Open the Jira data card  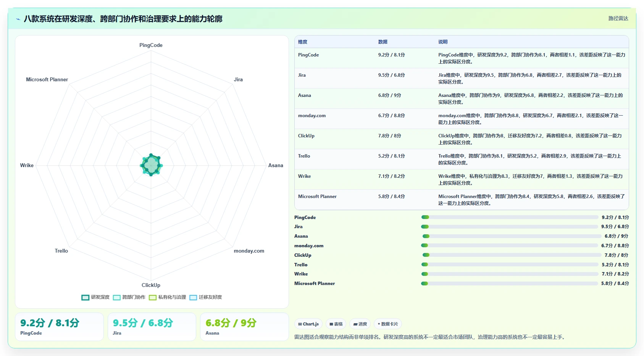click(x=152, y=327)
